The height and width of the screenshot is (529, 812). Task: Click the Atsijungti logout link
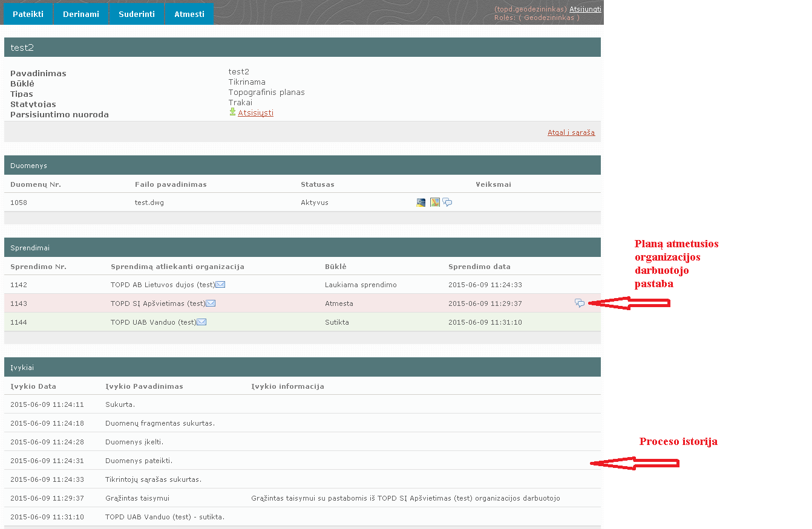(585, 9)
